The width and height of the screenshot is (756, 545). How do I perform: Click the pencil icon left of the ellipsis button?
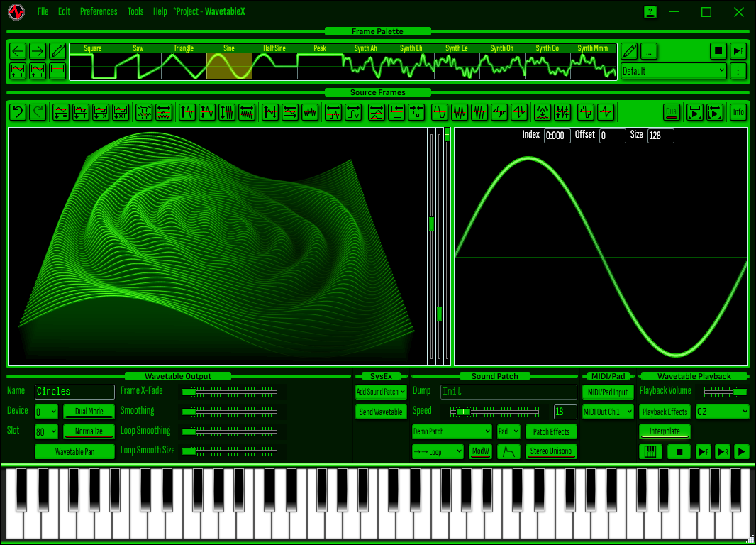click(x=629, y=51)
